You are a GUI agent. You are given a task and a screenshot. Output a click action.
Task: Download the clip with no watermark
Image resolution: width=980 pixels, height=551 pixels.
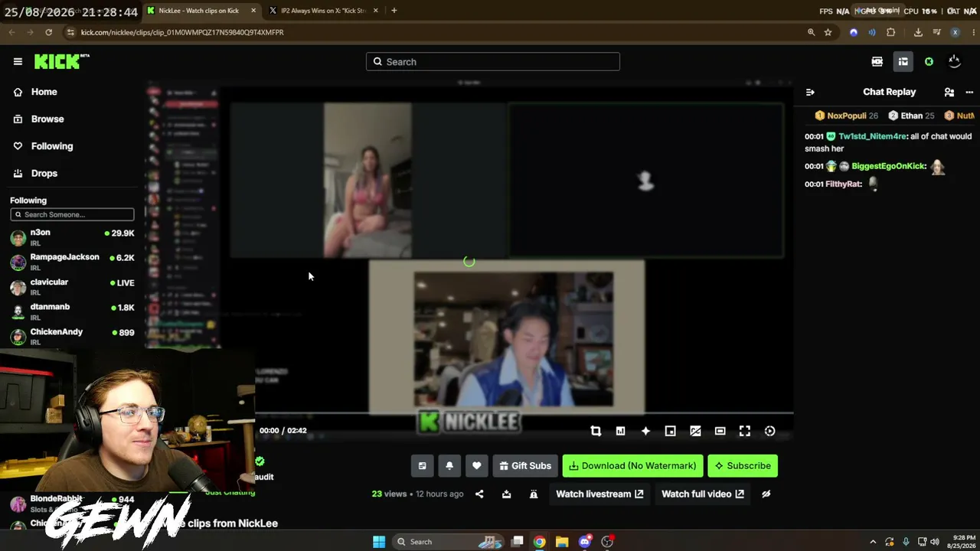pos(632,465)
